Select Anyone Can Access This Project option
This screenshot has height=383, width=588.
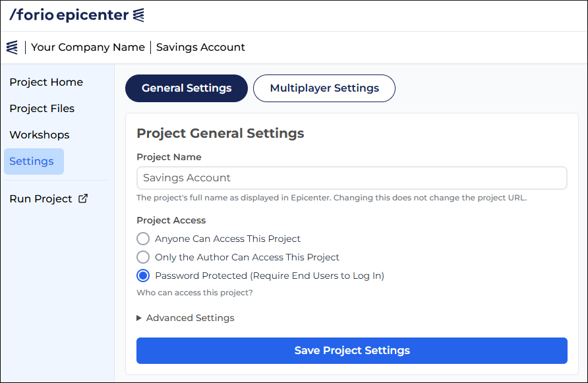(x=143, y=239)
